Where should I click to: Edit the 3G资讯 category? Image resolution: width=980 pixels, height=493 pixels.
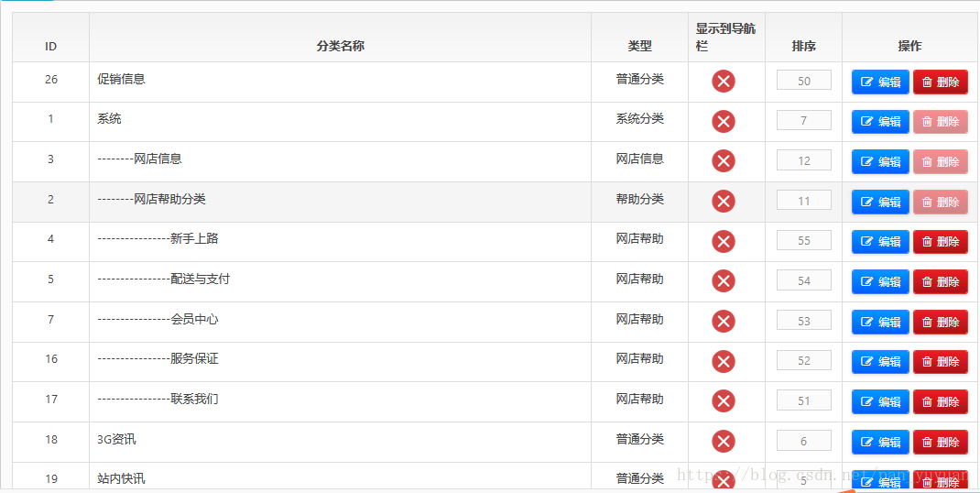pos(880,443)
